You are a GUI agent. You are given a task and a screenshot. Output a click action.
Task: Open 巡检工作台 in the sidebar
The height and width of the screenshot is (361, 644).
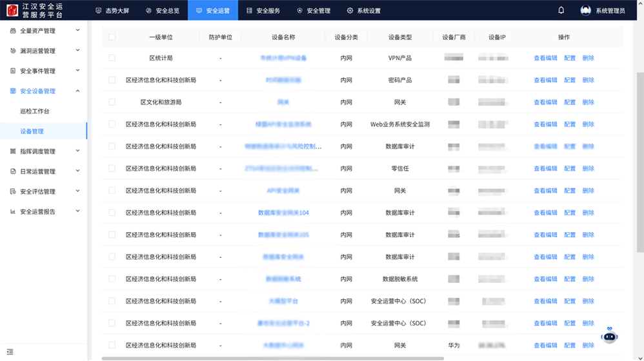point(35,111)
